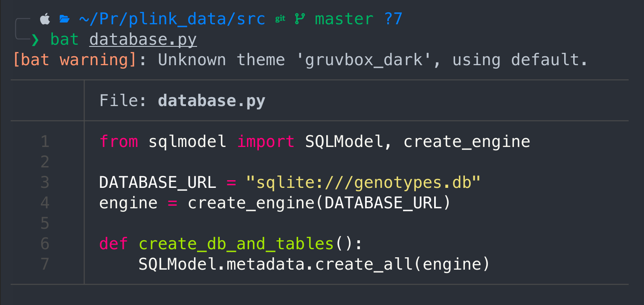The width and height of the screenshot is (644, 305).
Task: Select the git branch icon
Action: click(300, 18)
